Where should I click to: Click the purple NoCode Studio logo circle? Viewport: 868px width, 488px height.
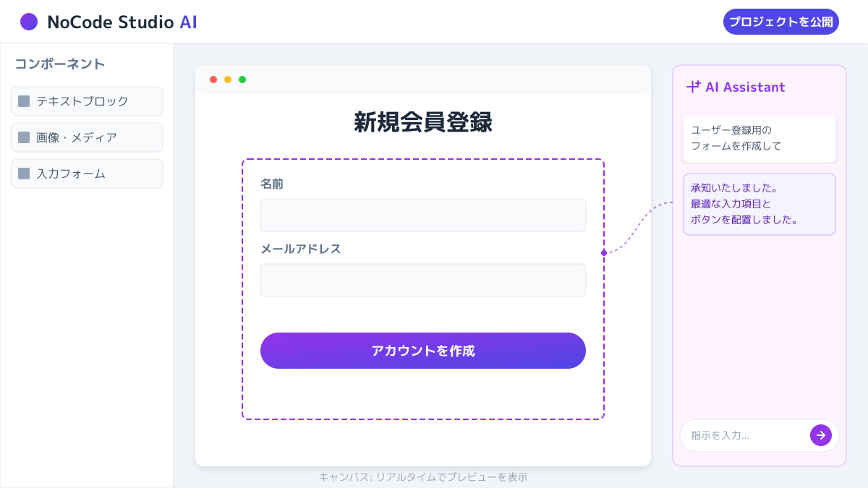[x=29, y=22]
